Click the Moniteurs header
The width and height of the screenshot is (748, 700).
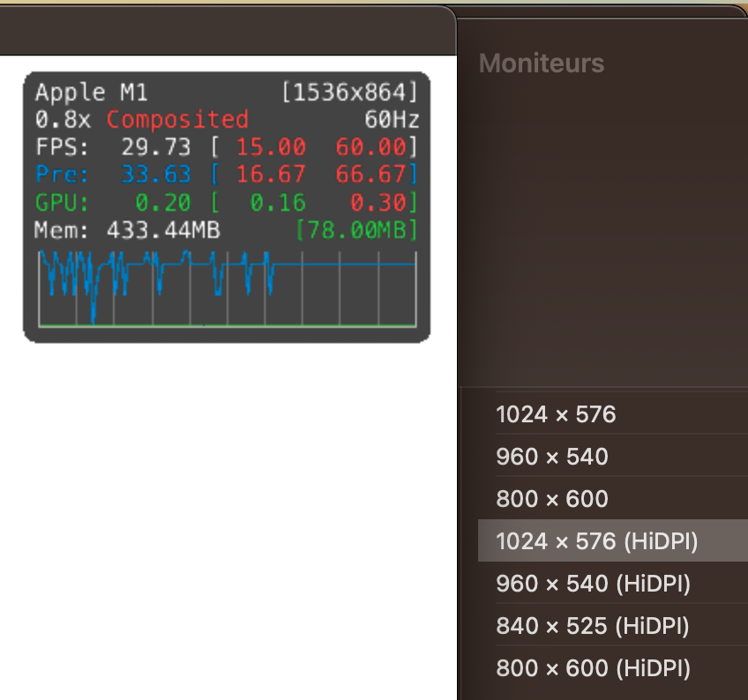click(x=542, y=63)
